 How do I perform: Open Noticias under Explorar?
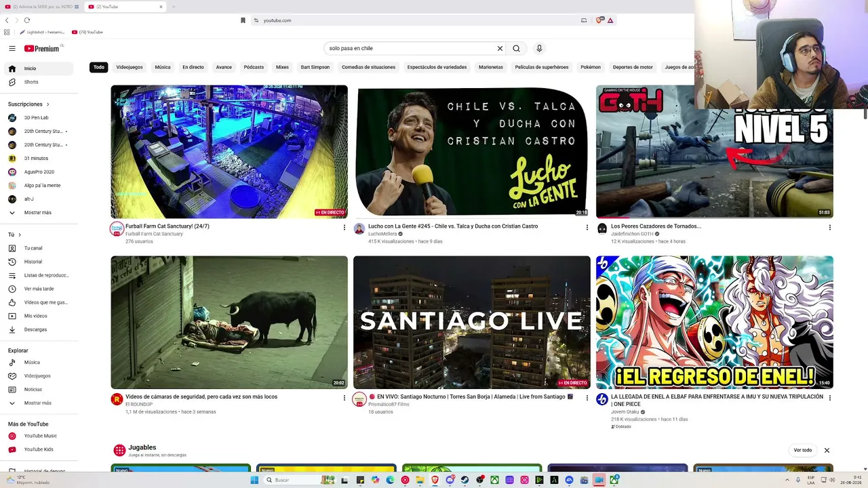point(38,390)
